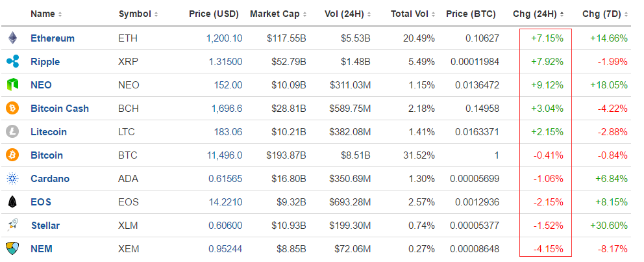
Task: Click the Bitcoin Cash coin icon
Action: coord(12,108)
